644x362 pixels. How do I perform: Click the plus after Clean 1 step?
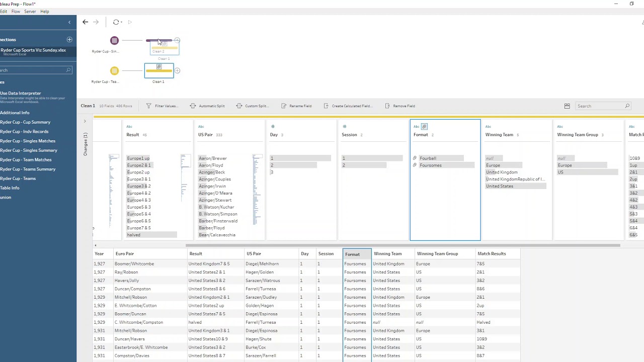coord(177,70)
